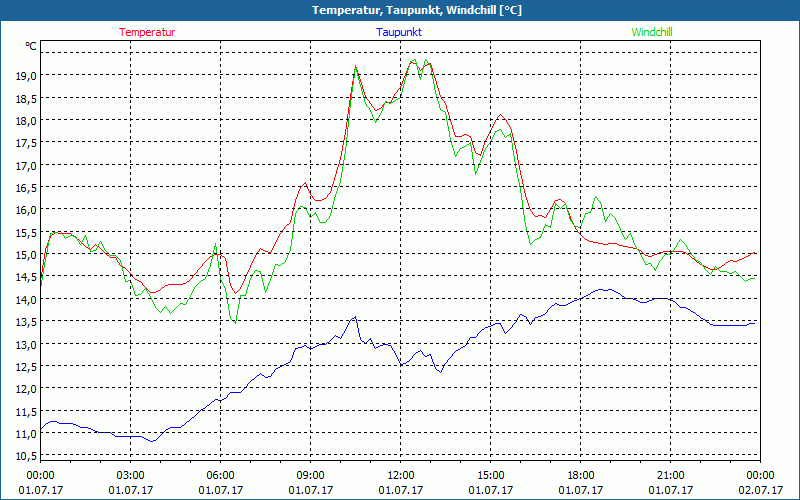Select the 18,0 y-axis value

27,121
